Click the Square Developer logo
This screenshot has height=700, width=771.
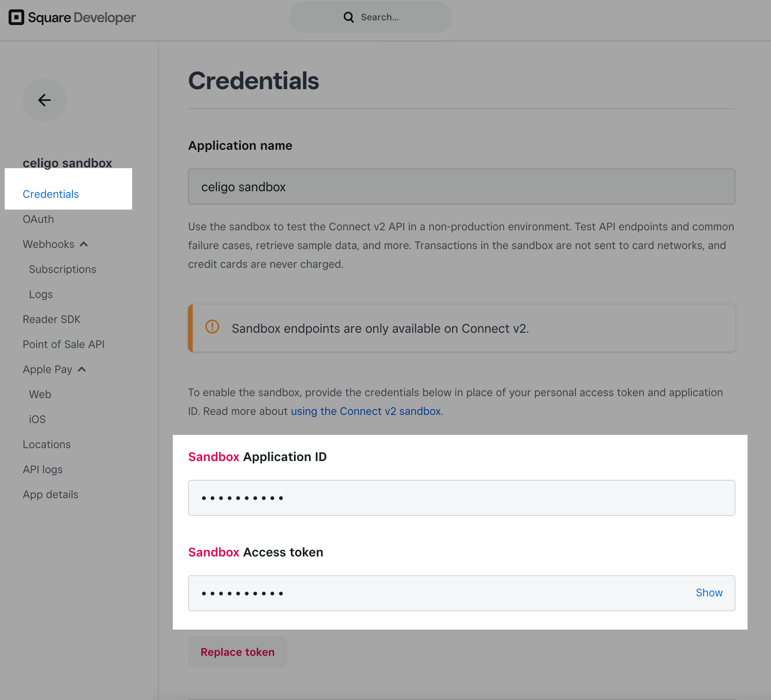(72, 18)
